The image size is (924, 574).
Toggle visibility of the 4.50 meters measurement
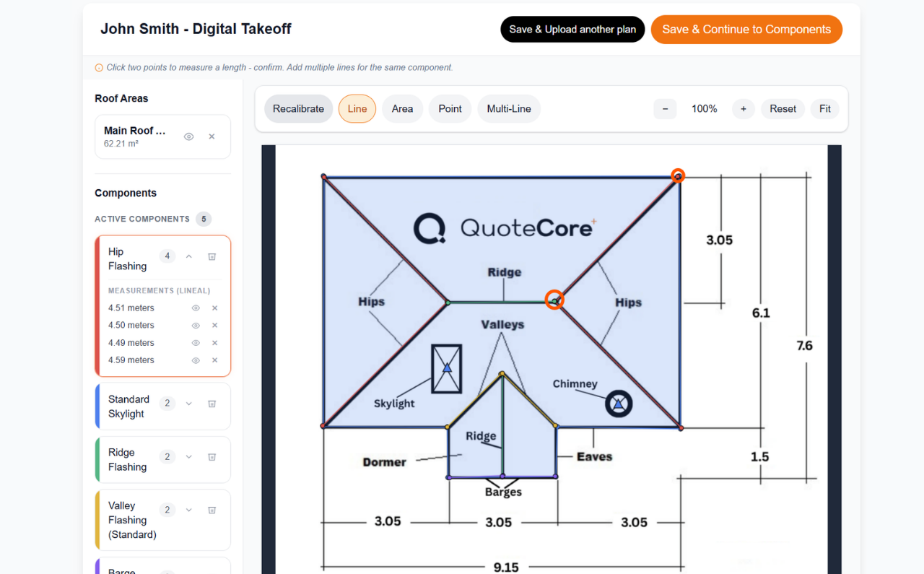(196, 326)
